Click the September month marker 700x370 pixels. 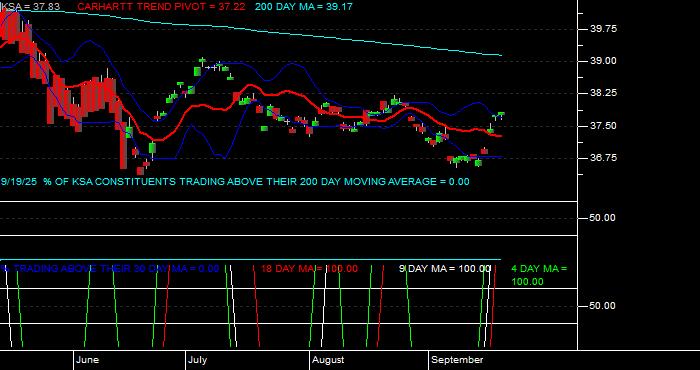pyautogui.click(x=458, y=360)
